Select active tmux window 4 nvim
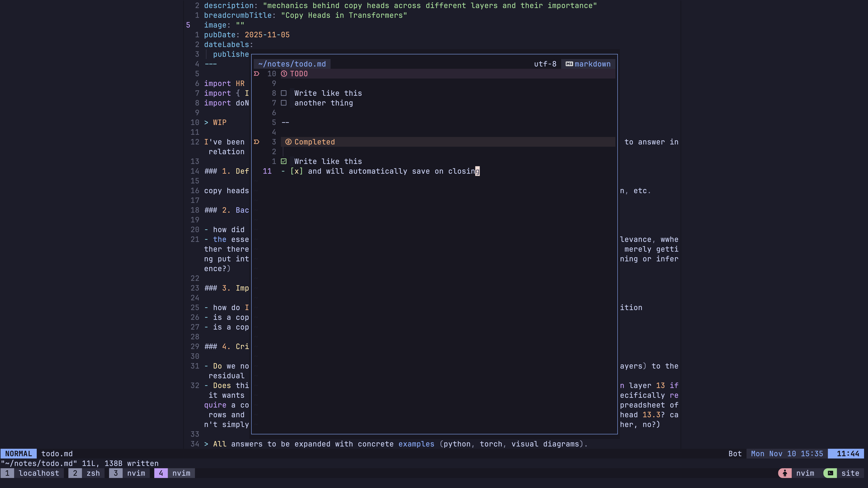The height and width of the screenshot is (488, 868). tap(174, 473)
